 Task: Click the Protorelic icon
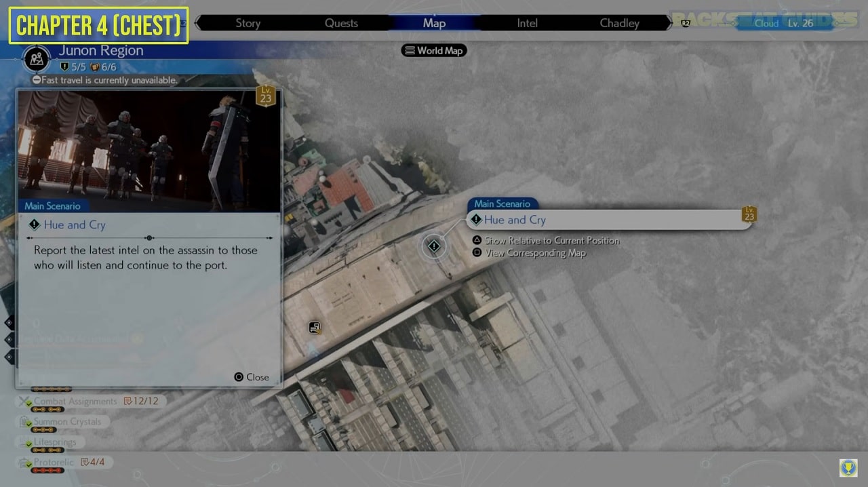25,463
